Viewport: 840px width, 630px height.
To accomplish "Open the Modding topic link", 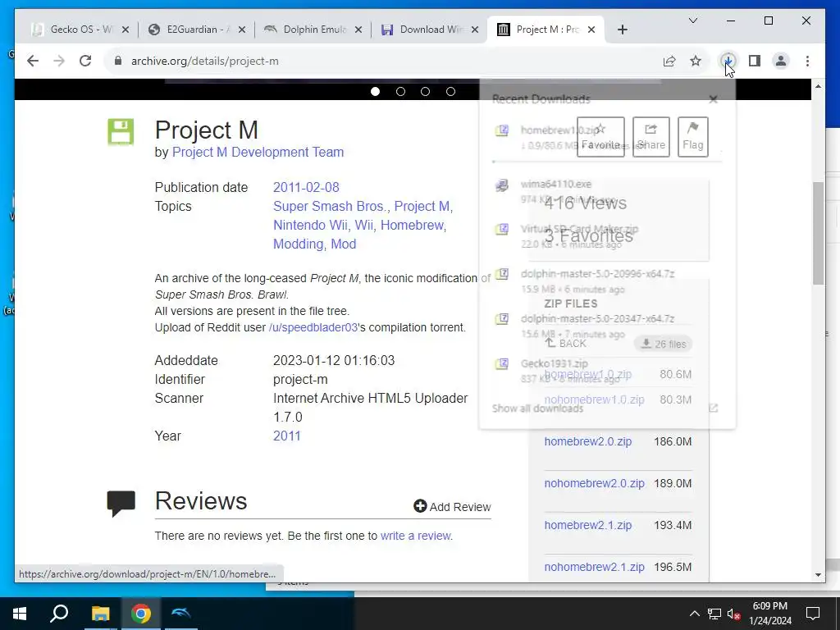I will (299, 244).
